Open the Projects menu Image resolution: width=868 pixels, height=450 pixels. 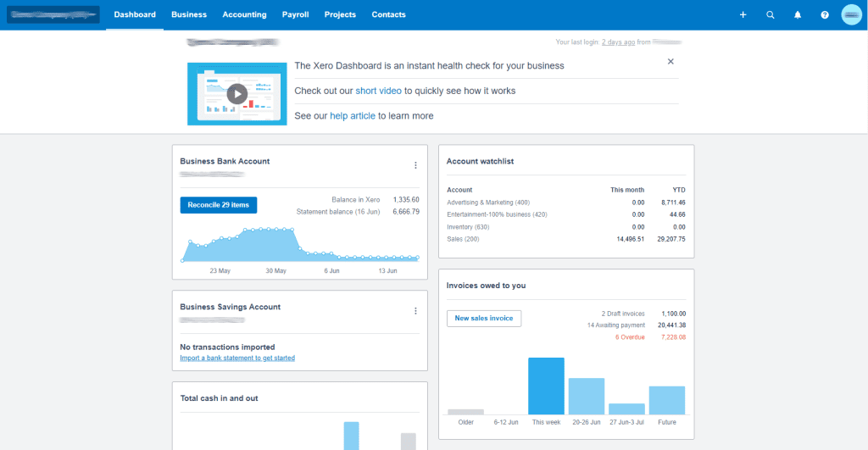pos(340,14)
